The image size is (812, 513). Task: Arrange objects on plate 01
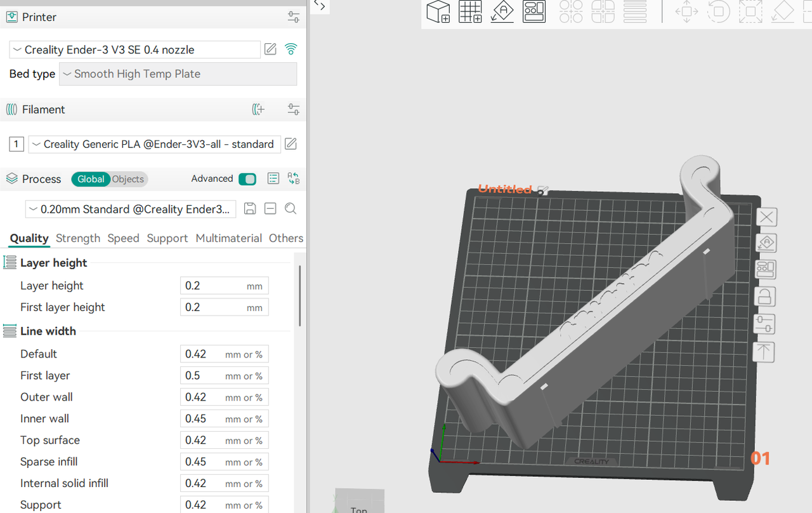(x=766, y=270)
